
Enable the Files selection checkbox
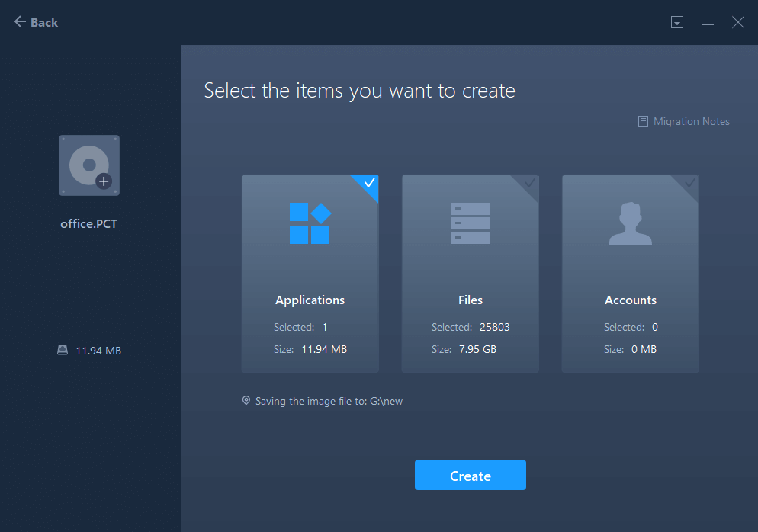[x=529, y=184]
